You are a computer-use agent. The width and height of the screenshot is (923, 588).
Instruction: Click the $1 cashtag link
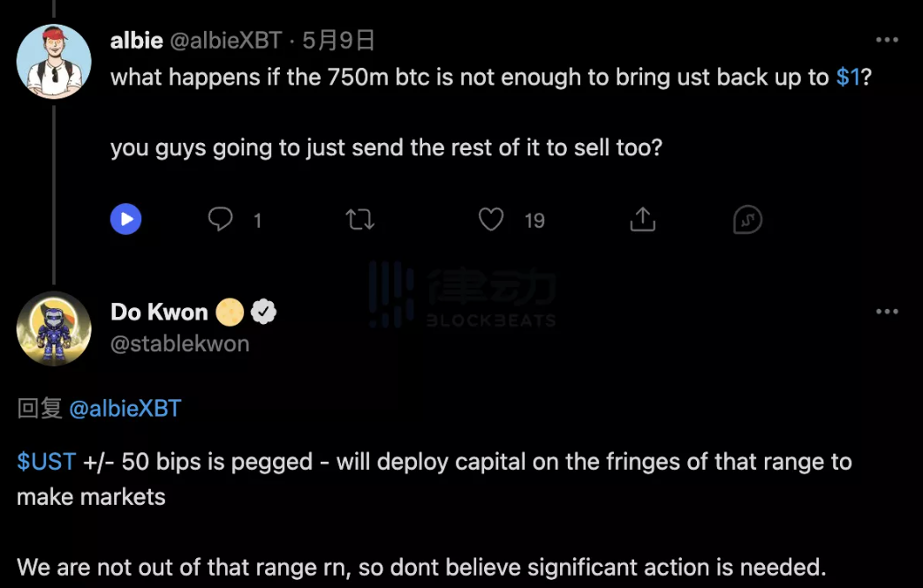click(848, 77)
